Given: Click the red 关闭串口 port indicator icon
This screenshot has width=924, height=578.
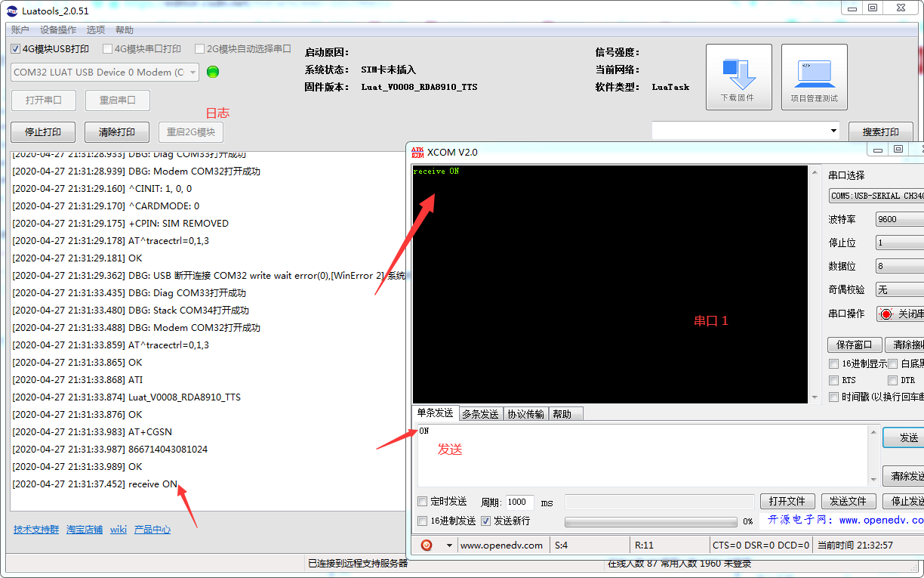Looking at the screenshot, I should click(886, 314).
